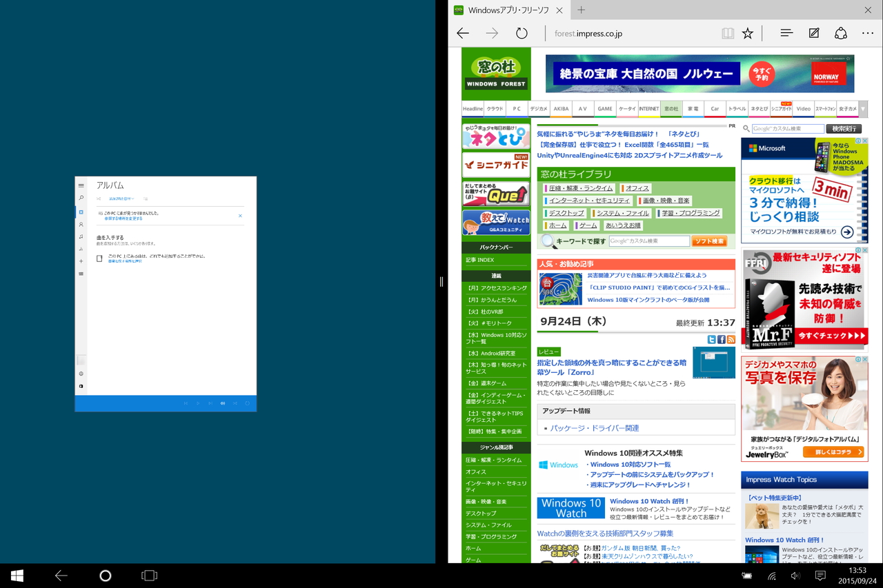Screen dimensions: 883x588
Task: Select the Artists view in Groove Music
Action: tap(81, 225)
